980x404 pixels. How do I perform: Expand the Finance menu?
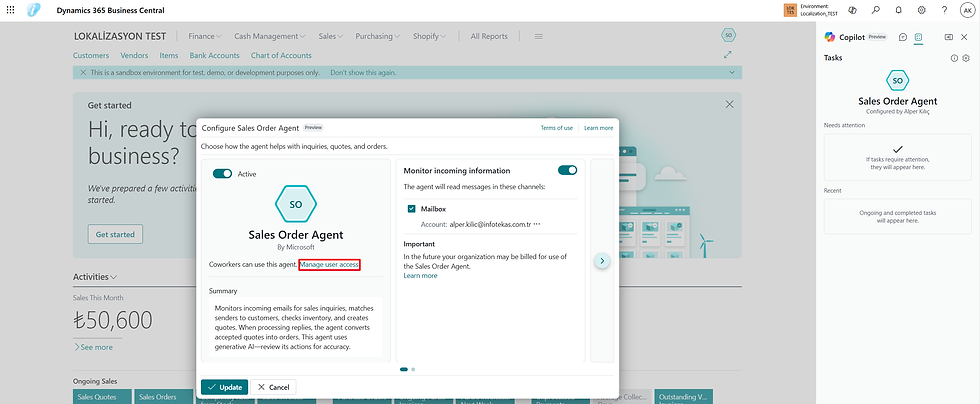coord(205,36)
